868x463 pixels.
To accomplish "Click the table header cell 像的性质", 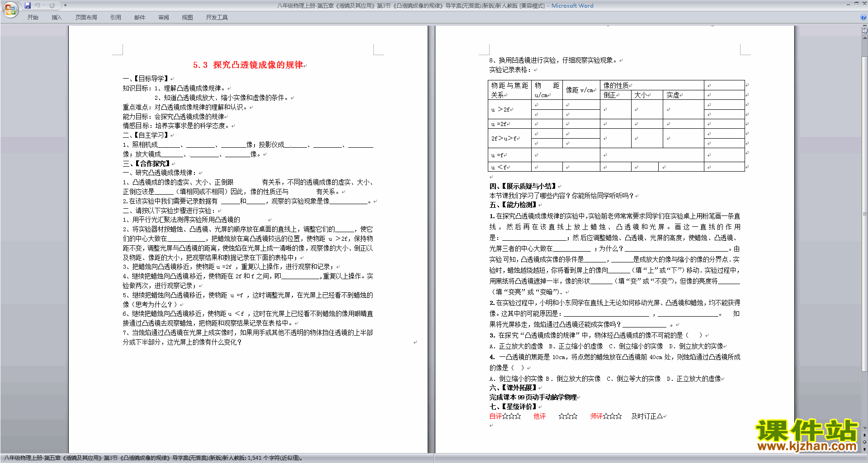I will [652, 85].
